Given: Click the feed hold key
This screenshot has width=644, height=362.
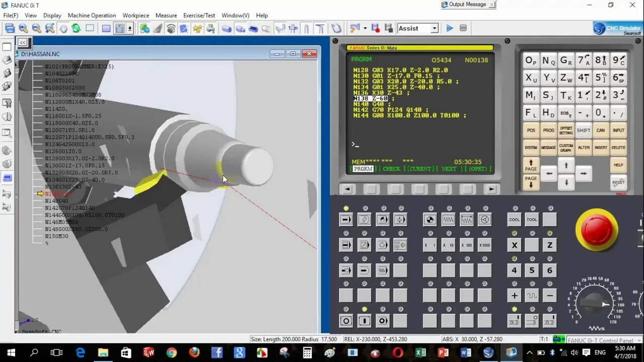Looking at the screenshot, I should point(346,321).
